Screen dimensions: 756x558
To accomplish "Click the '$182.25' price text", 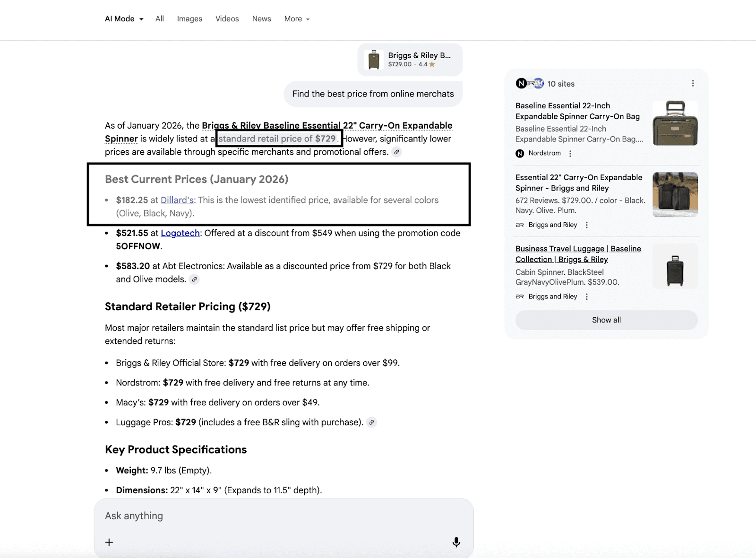I will tap(132, 200).
